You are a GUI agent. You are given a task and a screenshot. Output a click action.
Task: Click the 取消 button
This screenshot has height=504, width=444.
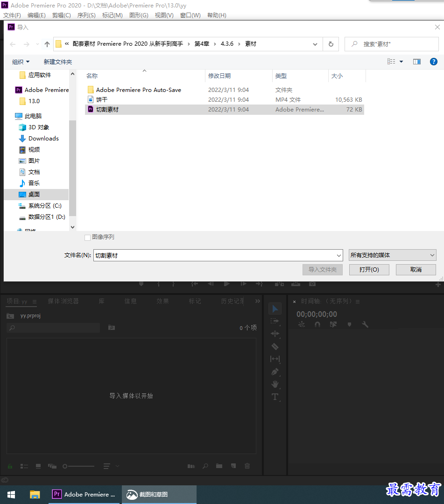click(416, 270)
